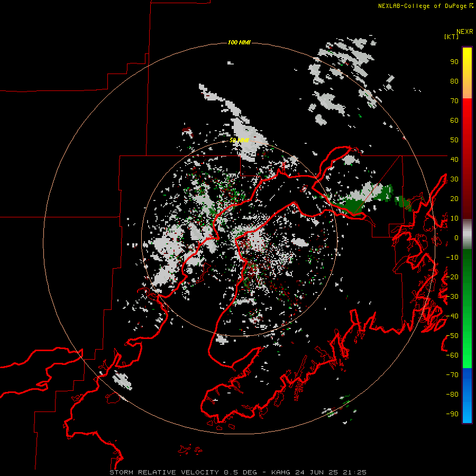Click the -60 knot scale label

452,355
